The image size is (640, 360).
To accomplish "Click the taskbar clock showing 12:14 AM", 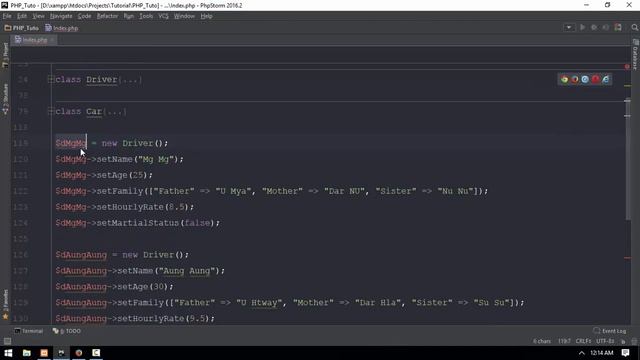I will (x=602, y=353).
